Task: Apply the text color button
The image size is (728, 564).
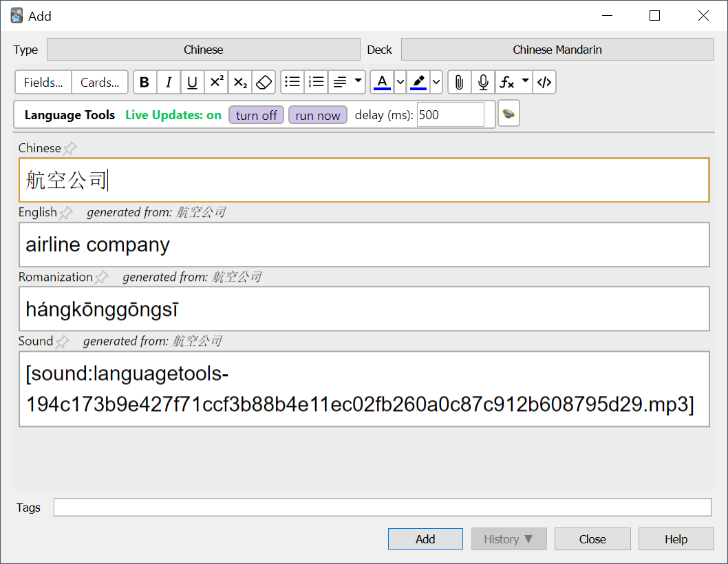Action: click(x=382, y=82)
